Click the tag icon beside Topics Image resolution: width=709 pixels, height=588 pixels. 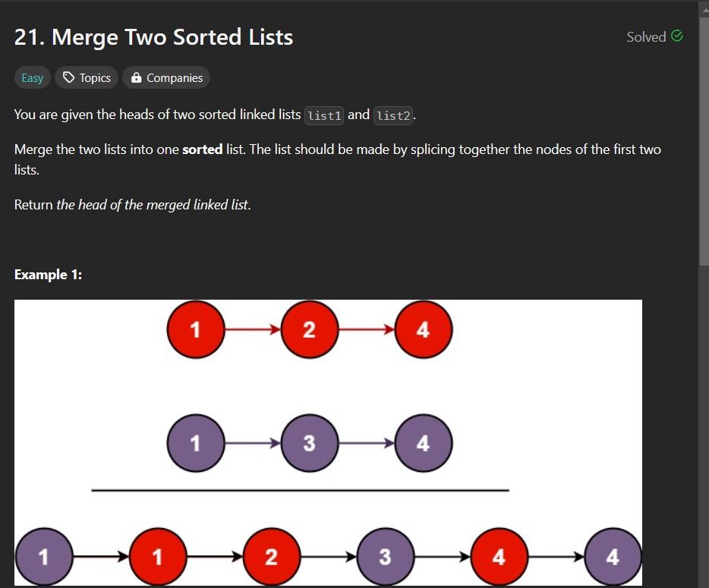69,77
